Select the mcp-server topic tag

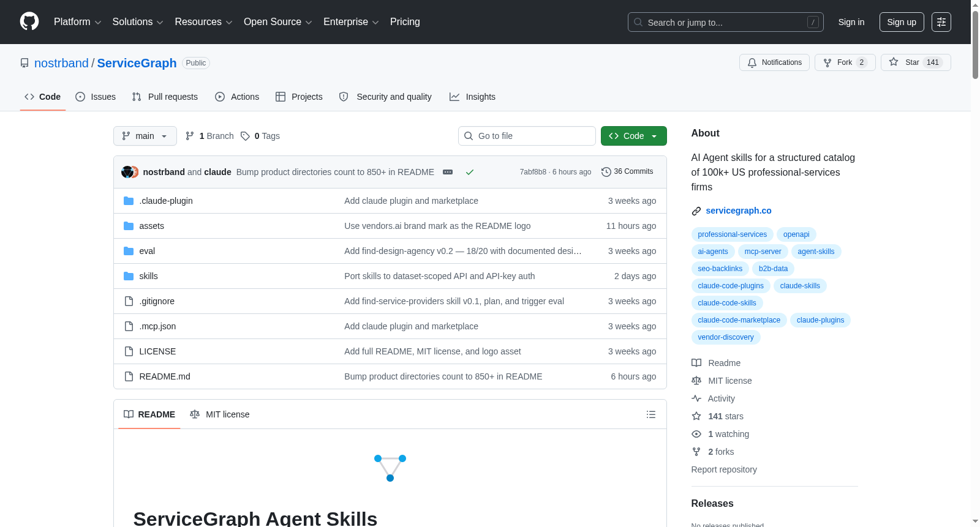pyautogui.click(x=763, y=252)
